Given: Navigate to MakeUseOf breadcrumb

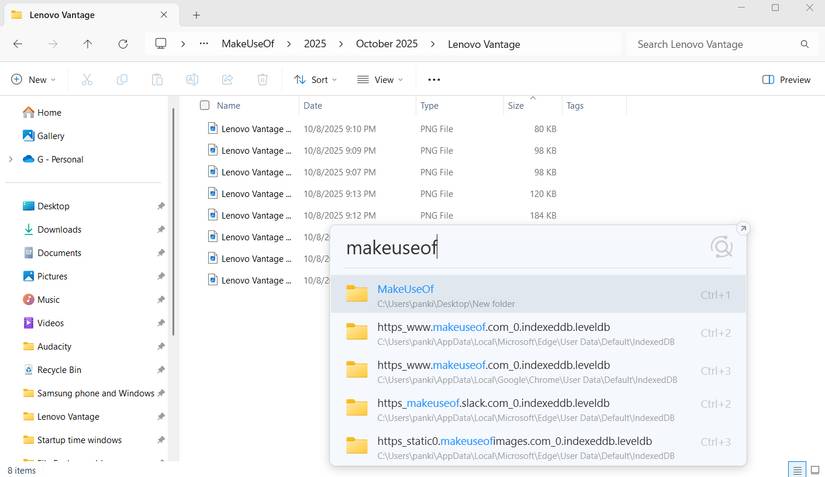Looking at the screenshot, I should [248, 44].
